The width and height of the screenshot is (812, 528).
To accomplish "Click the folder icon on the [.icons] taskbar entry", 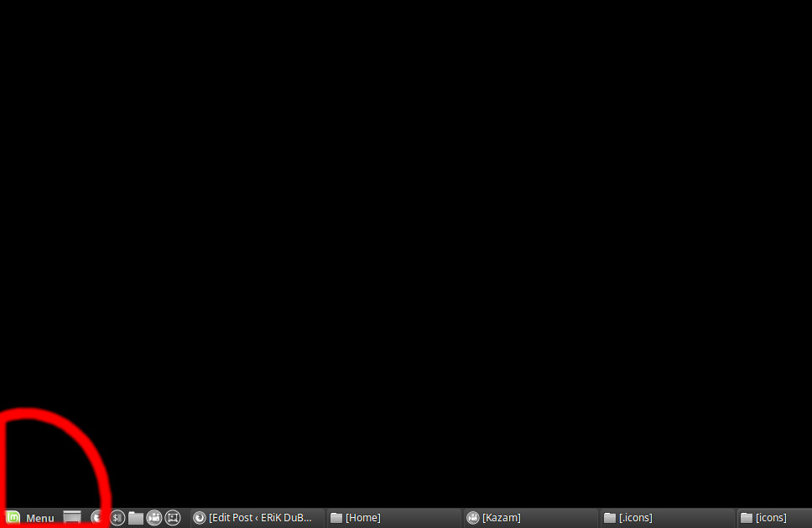I will [x=609, y=517].
